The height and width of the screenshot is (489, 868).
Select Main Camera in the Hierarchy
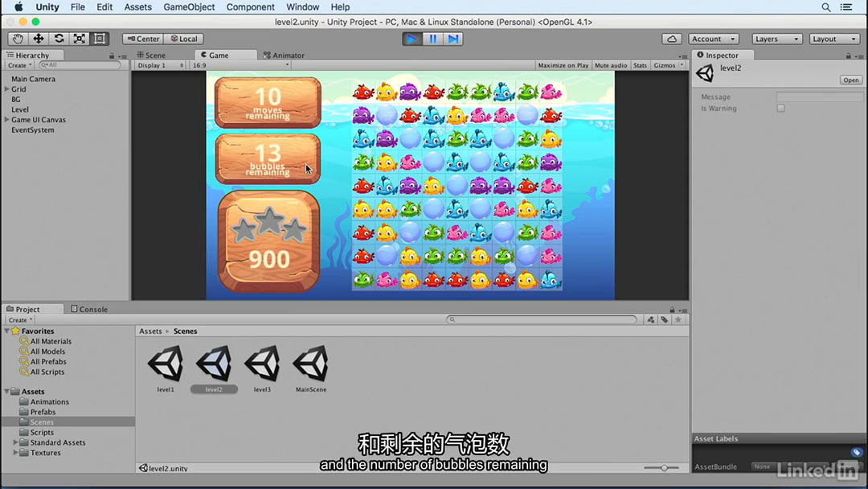(33, 79)
